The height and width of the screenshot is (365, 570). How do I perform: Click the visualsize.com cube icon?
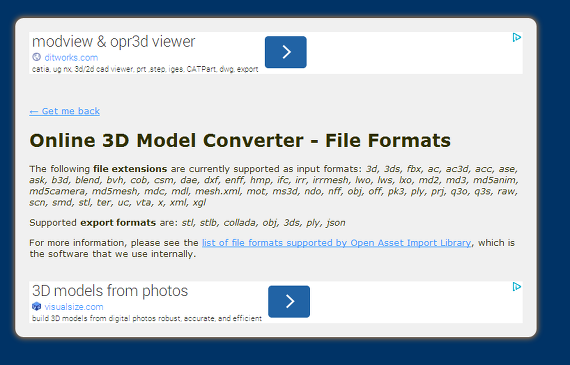36,306
